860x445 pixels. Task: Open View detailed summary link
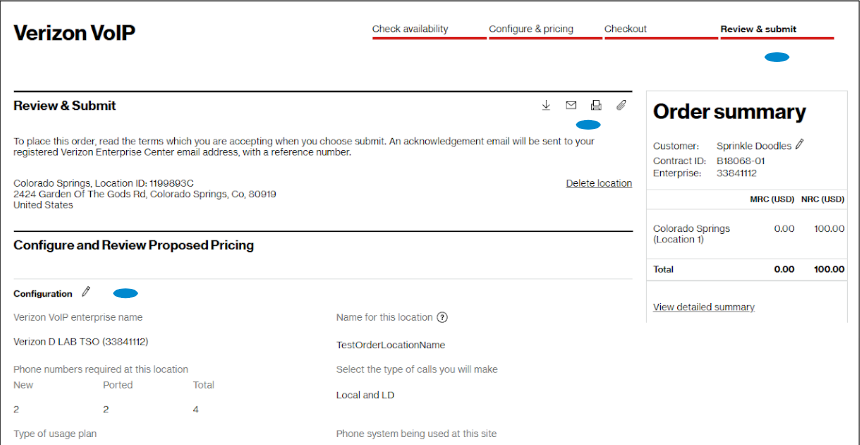704,307
